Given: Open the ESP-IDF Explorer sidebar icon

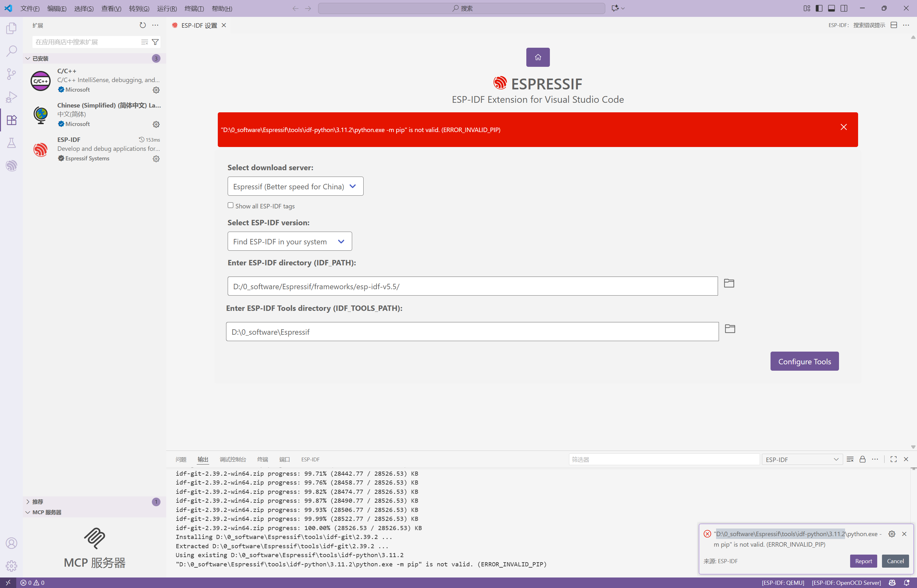Looking at the screenshot, I should click(11, 166).
